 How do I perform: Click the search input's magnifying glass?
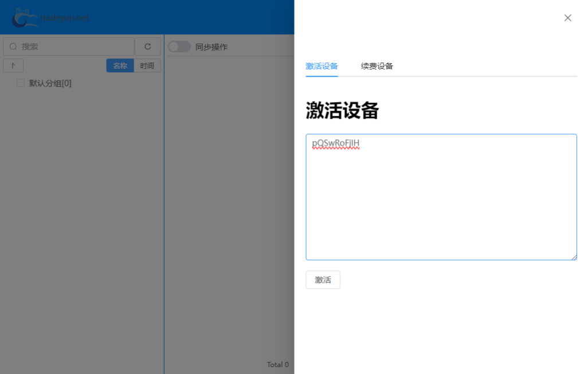13,46
